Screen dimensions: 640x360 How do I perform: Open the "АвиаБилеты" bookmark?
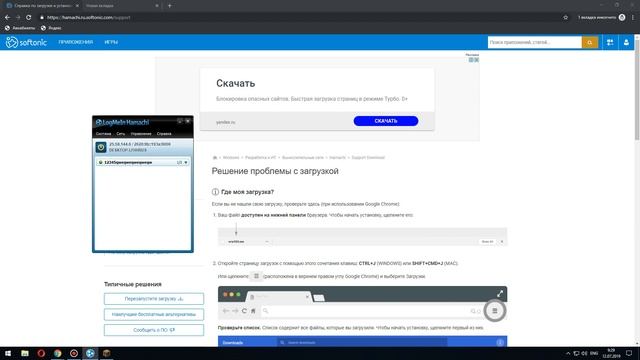pyautogui.click(x=20, y=28)
